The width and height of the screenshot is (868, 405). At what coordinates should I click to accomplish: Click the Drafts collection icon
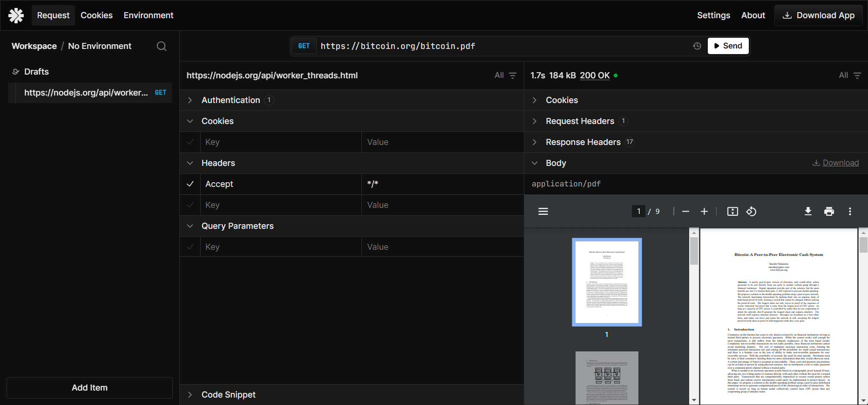[16, 72]
